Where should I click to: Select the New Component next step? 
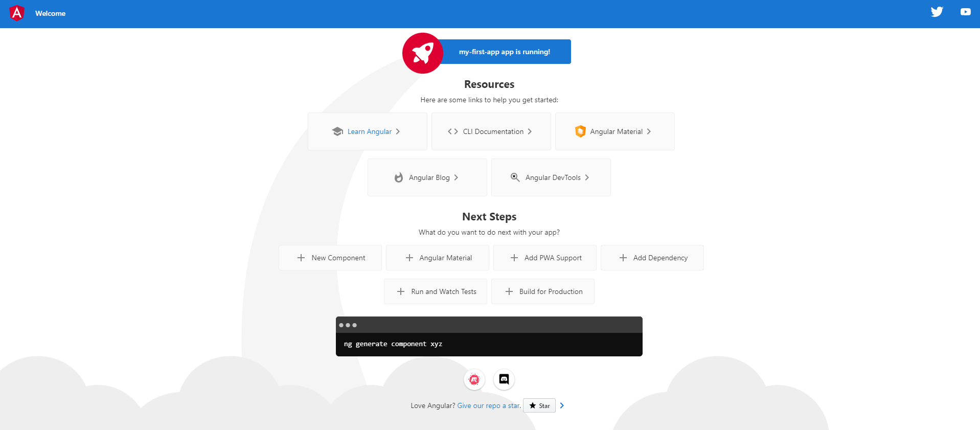(330, 258)
